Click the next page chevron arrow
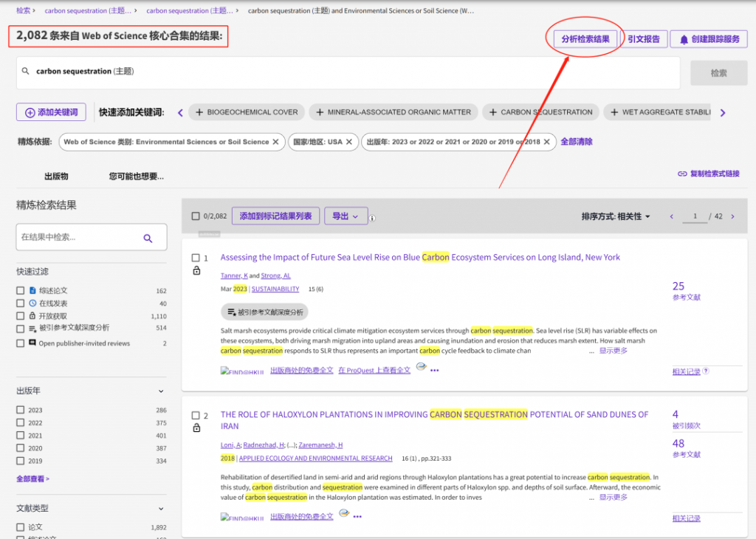Image resolution: width=756 pixels, height=539 pixels. pos(732,216)
